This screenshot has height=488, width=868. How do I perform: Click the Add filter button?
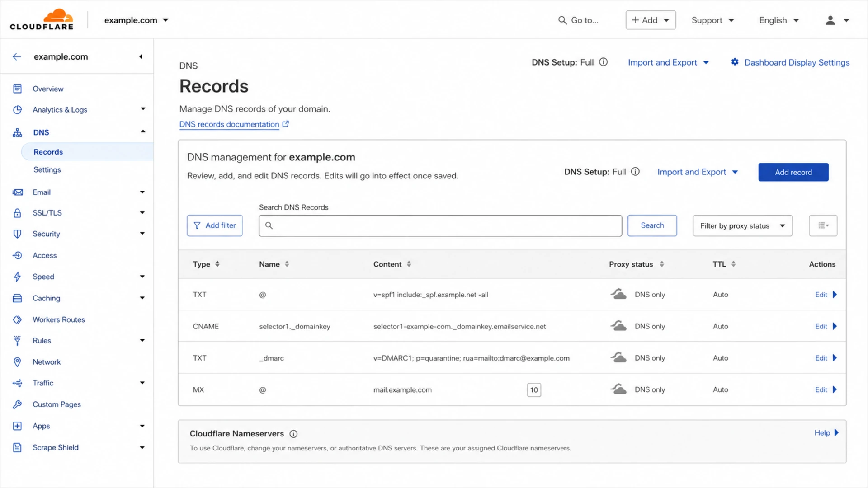(215, 225)
